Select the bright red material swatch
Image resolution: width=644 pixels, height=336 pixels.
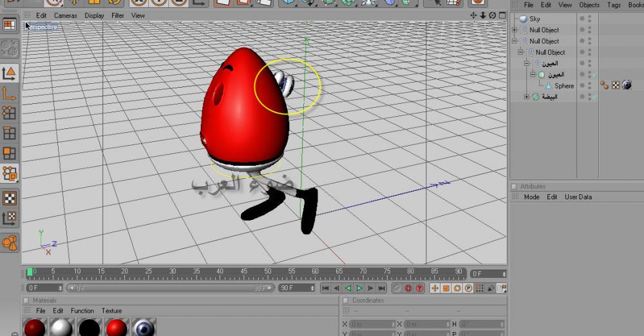coord(116,327)
